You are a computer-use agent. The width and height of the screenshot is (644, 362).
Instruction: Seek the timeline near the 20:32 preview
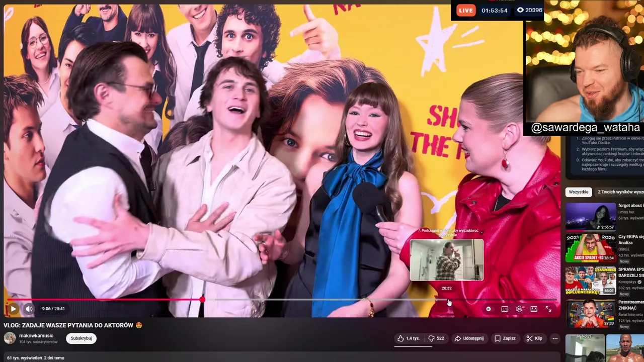point(447,300)
